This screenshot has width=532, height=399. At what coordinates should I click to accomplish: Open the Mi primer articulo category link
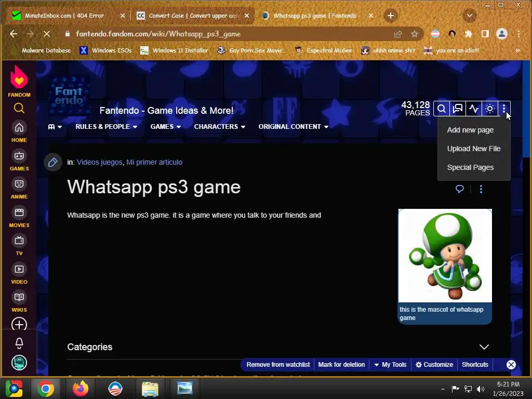154,162
